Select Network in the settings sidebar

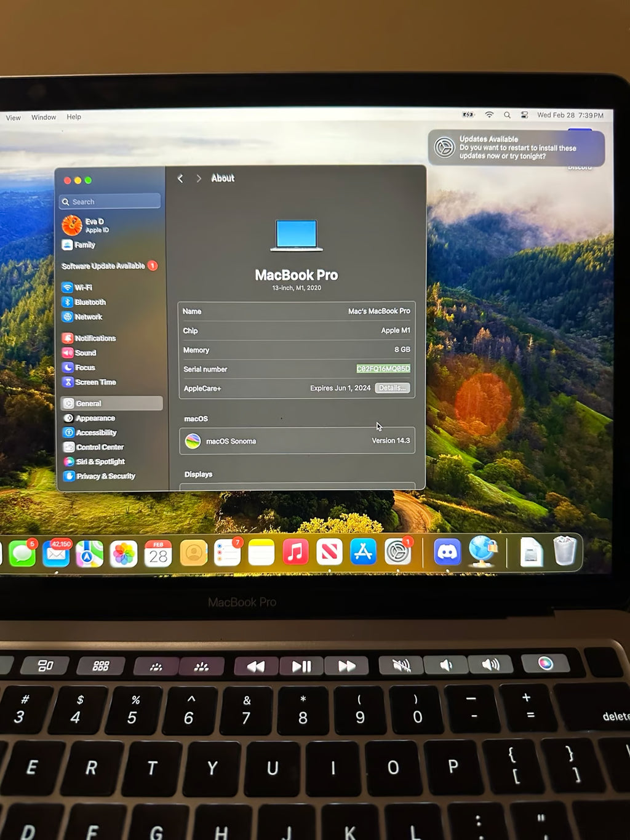pos(84,317)
